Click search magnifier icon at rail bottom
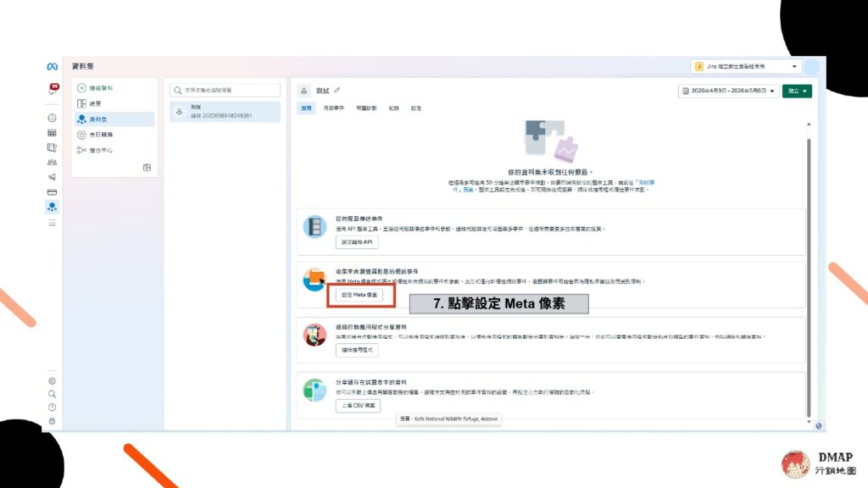Image resolution: width=868 pixels, height=488 pixels. click(52, 395)
